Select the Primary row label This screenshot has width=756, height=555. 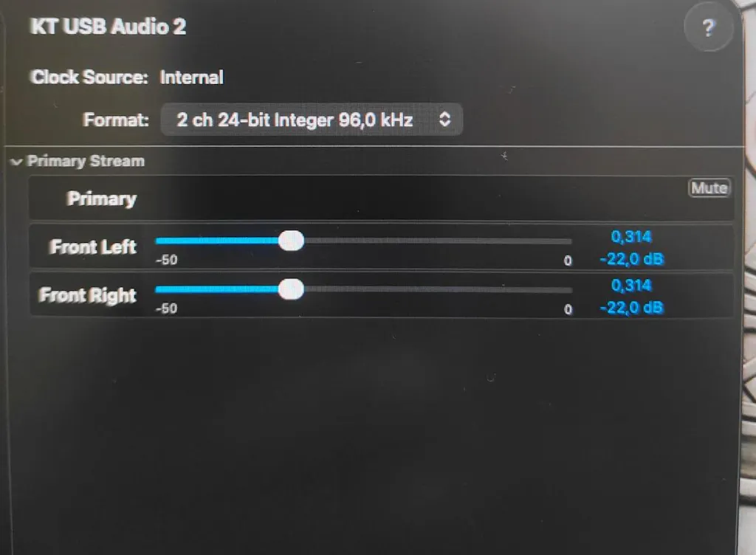[x=102, y=199]
